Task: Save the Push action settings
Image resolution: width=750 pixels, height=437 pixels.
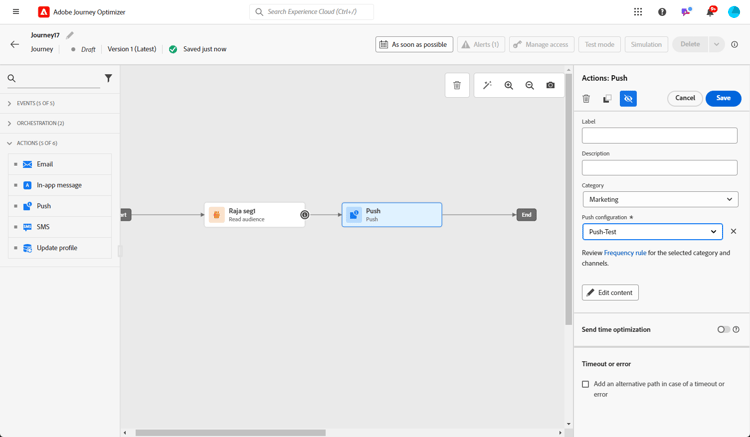Action: point(723,98)
